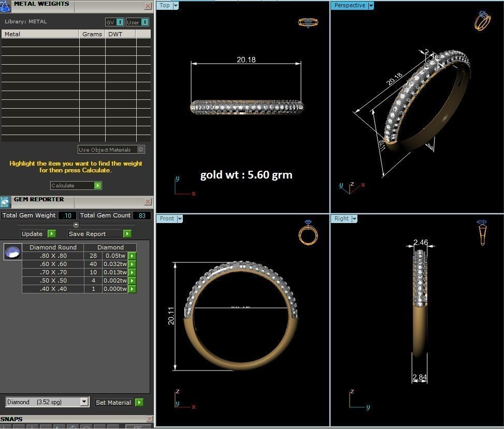This screenshot has height=429, width=504.
Task: Open the Right viewport dropdown arrow
Action: tap(354, 219)
